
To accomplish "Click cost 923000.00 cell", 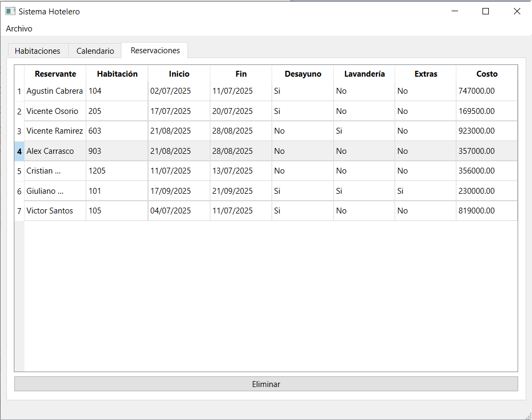I will [487, 131].
